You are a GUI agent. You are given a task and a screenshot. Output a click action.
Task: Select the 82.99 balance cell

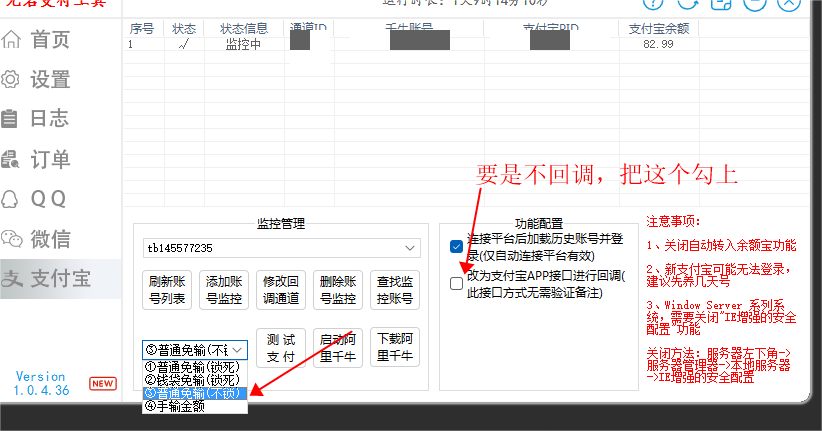tap(658, 44)
